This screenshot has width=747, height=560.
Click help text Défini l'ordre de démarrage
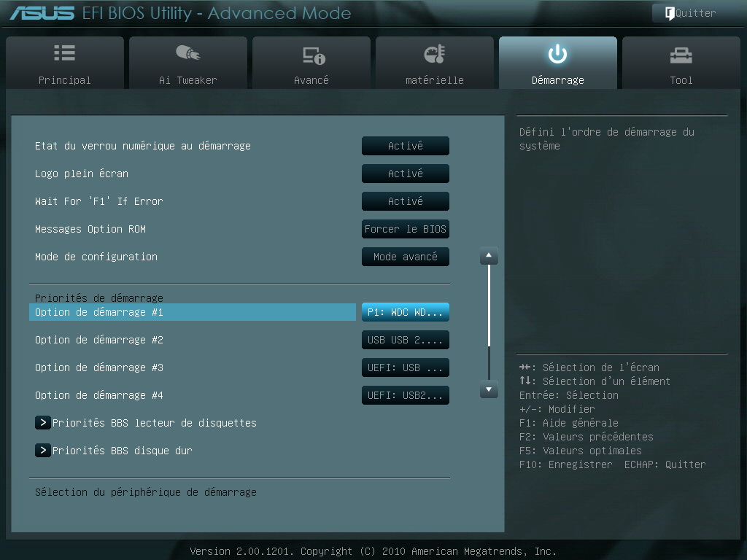pos(606,139)
